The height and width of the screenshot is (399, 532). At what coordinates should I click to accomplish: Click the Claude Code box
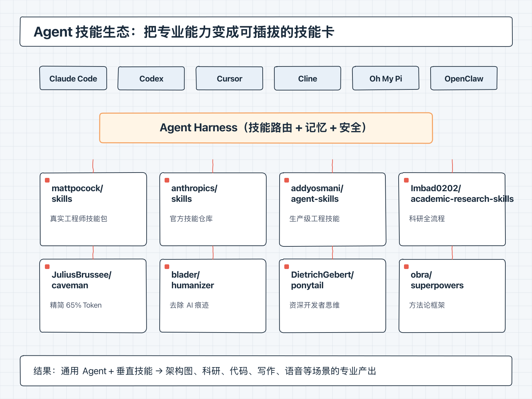[73, 78]
